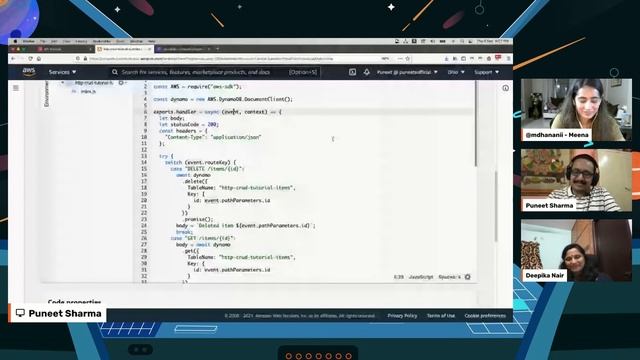This screenshot has width=640, height=360.
Task: Open the Spaces: 4 indentation selector
Action: (449, 277)
